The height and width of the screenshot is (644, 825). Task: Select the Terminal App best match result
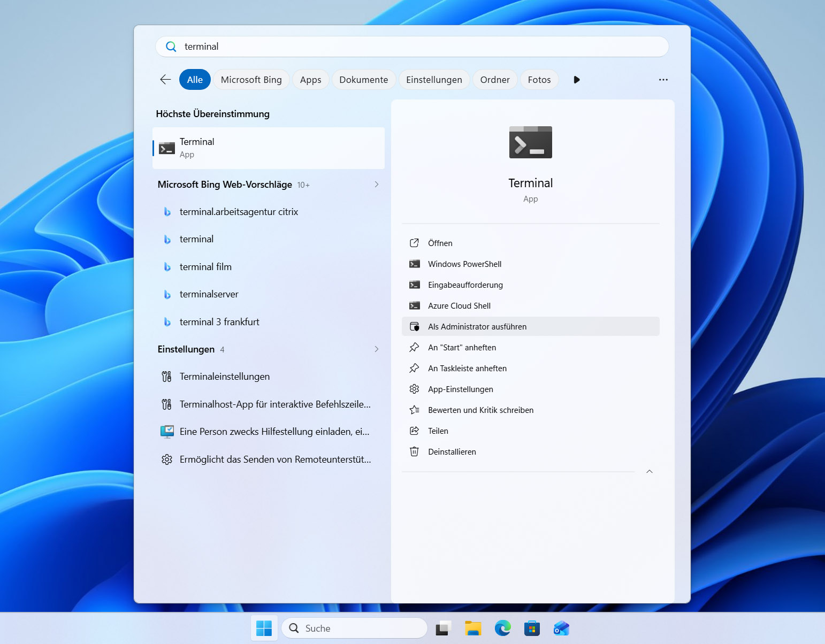(x=269, y=148)
